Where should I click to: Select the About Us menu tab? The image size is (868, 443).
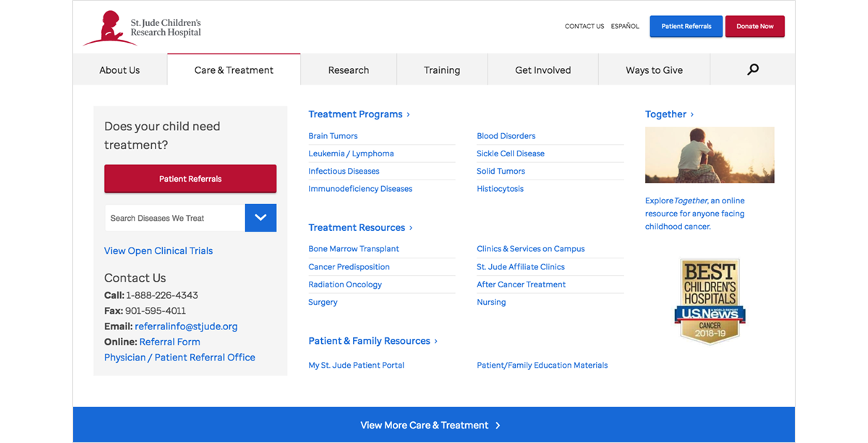pos(119,70)
